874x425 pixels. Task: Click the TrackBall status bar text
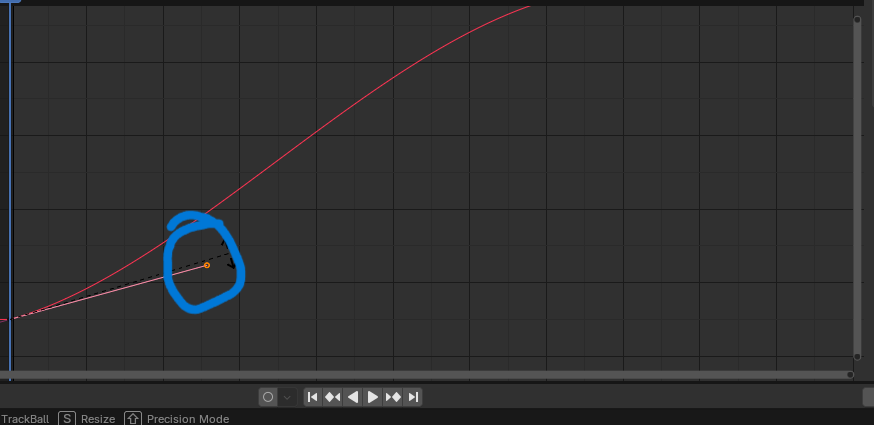pyautogui.click(x=25, y=419)
